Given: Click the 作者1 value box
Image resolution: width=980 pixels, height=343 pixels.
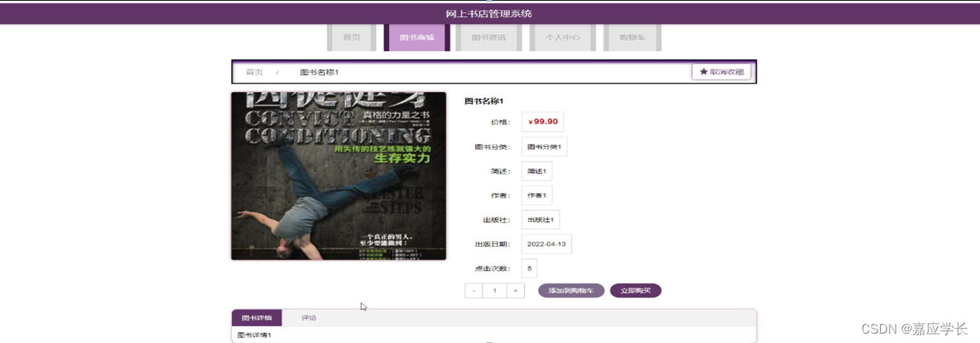Looking at the screenshot, I should pos(536,195).
